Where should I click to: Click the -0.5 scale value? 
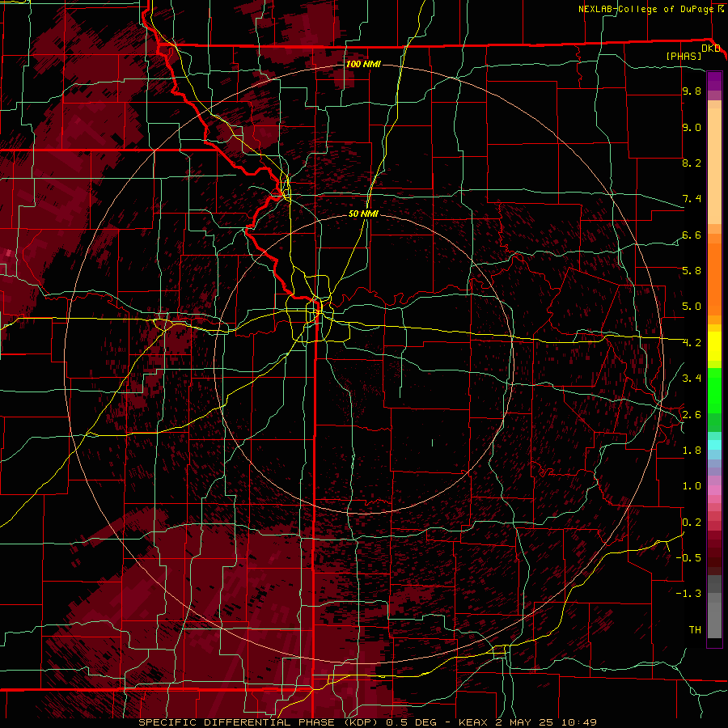pyautogui.click(x=688, y=557)
